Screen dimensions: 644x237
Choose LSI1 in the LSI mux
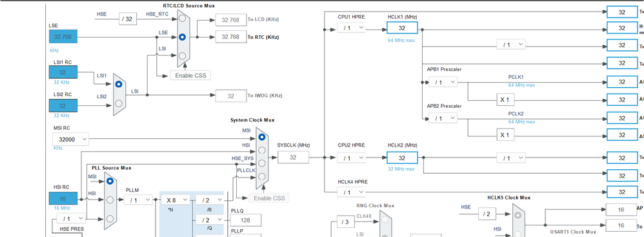click(x=119, y=84)
